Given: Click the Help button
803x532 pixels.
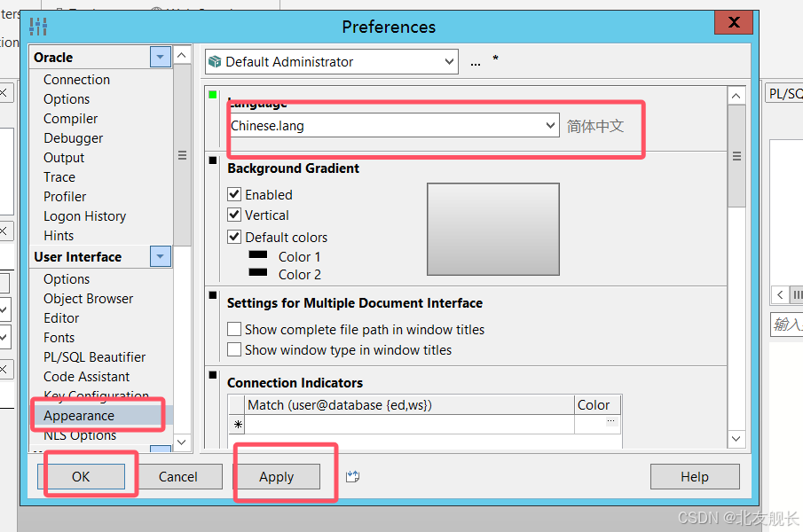Looking at the screenshot, I should pyautogui.click(x=695, y=476).
